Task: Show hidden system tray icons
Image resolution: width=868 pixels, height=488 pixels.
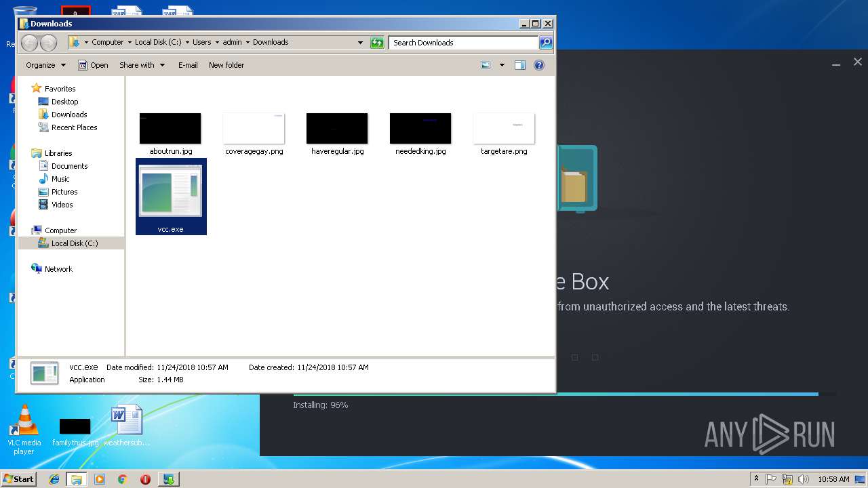Action: point(756,479)
